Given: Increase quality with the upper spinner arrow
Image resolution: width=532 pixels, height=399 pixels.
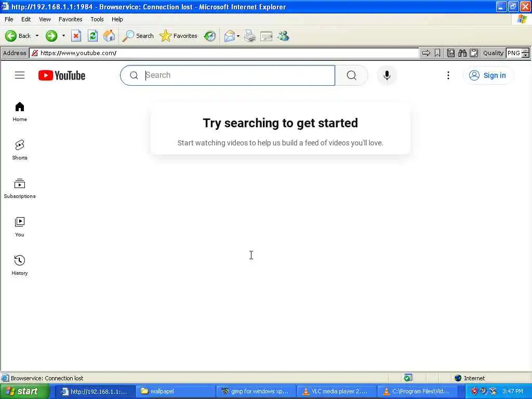Looking at the screenshot, I should 525,51.
